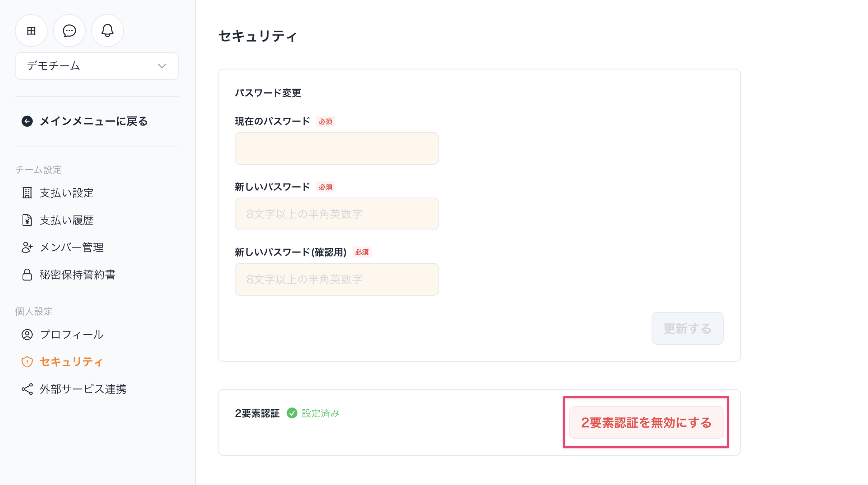Click the lock icon for 秘密保持誓約書

27,275
